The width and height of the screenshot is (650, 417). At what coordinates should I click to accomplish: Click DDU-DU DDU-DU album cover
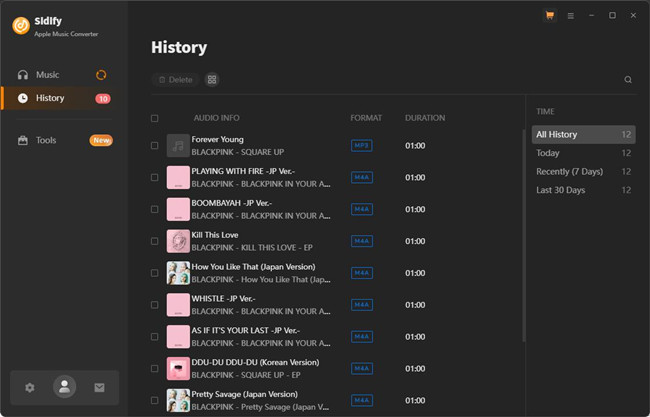pos(178,369)
